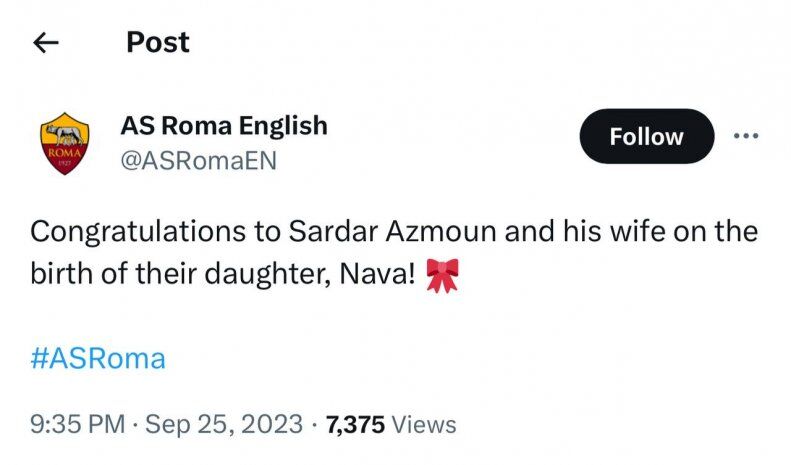Open the three-dot more options menu
Viewport: 791px width, 465px height.
(746, 136)
